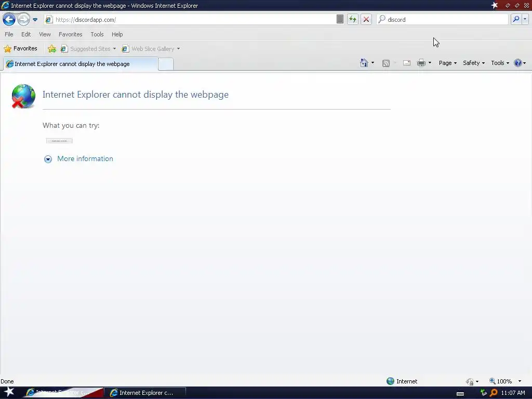
Task: Open the Tools menu in menu bar
Action: [97, 34]
